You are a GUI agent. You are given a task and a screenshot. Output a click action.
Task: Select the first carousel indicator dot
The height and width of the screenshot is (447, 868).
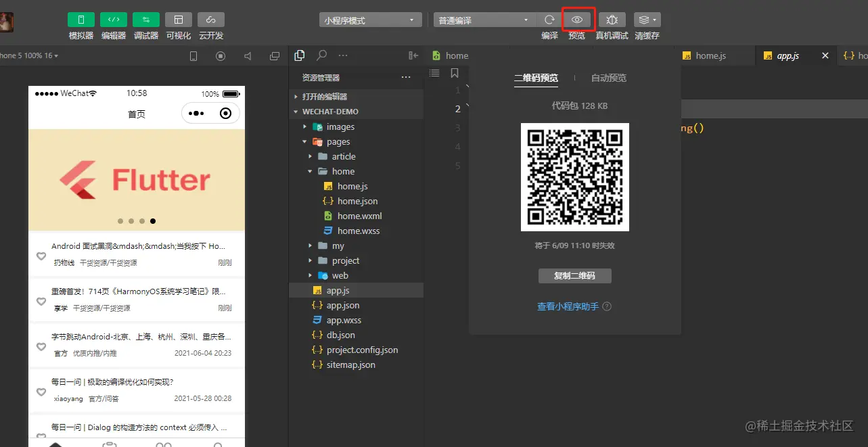[x=120, y=221]
